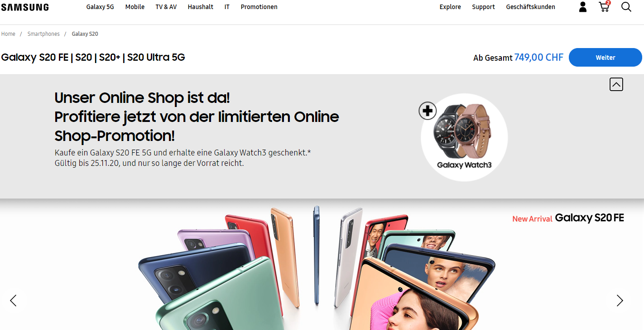Open the Support link
Image resolution: width=644 pixels, height=330 pixels.
[483, 7]
